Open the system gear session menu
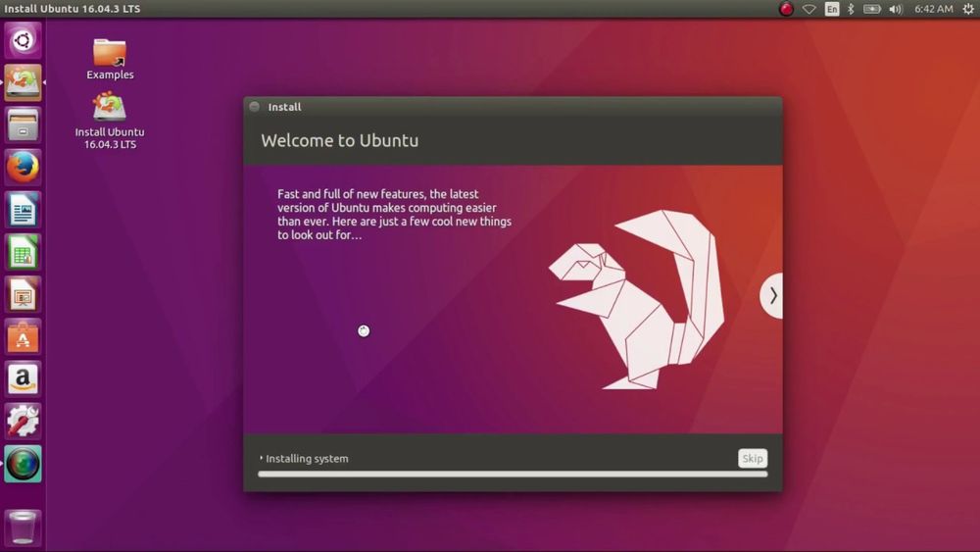980x552 pixels. (968, 9)
